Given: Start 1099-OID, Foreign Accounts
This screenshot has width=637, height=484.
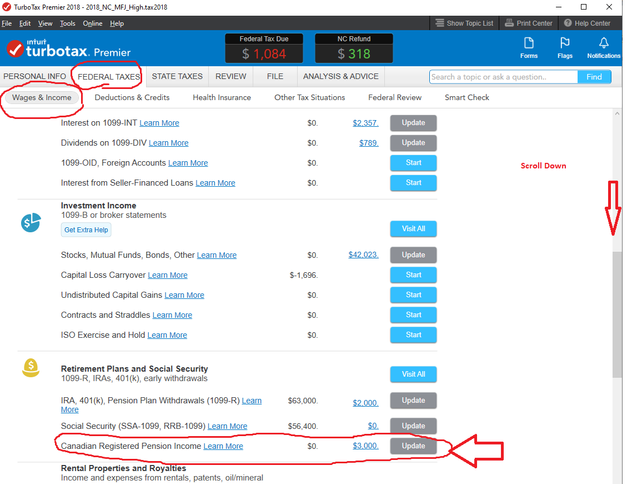Looking at the screenshot, I should pyautogui.click(x=413, y=163).
